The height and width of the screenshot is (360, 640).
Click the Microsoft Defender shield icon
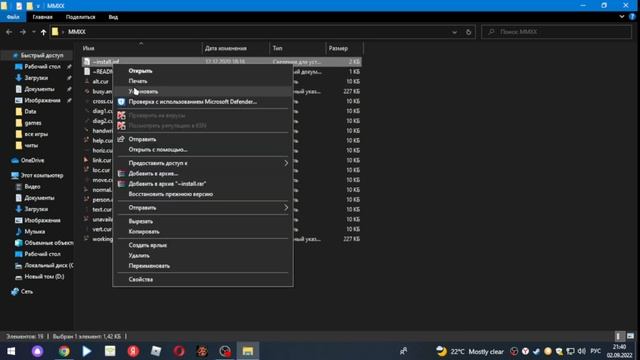tap(121, 102)
